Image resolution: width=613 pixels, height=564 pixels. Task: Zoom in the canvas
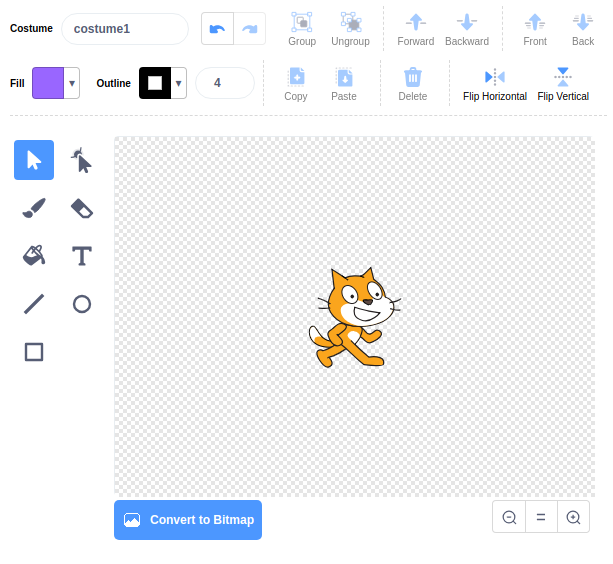(573, 517)
